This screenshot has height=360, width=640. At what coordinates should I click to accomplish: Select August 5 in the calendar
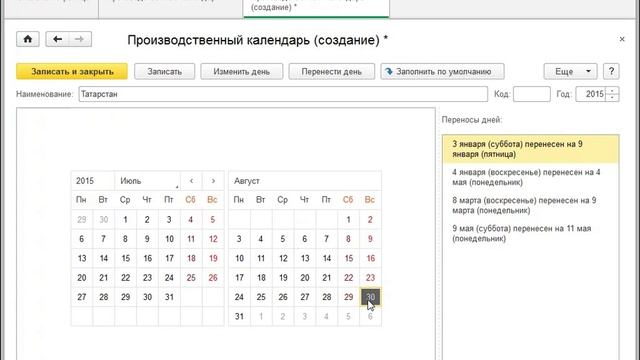click(283, 239)
